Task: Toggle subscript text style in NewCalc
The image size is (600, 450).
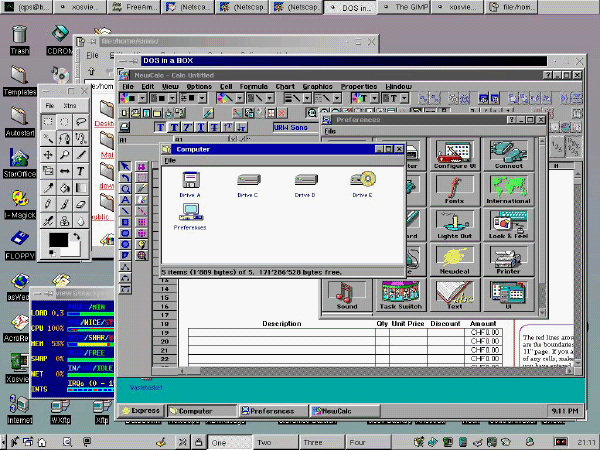Action: (241, 127)
